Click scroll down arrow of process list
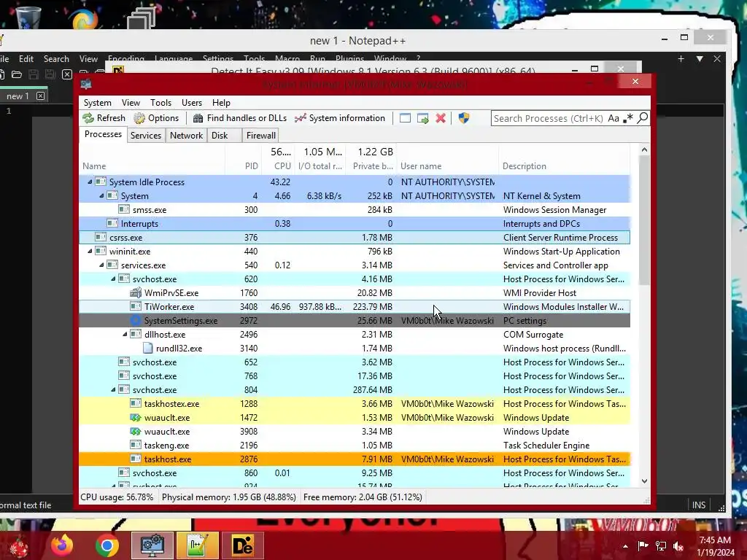 point(644,481)
